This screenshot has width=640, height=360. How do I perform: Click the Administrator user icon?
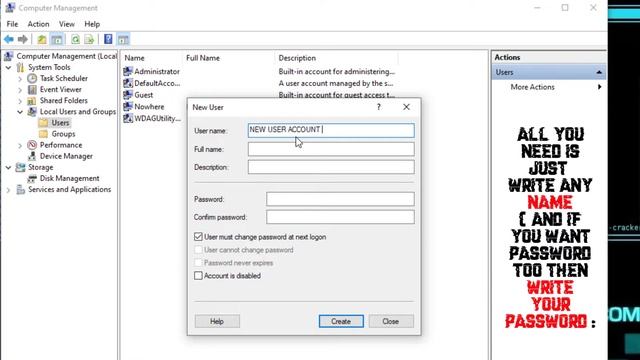128,71
